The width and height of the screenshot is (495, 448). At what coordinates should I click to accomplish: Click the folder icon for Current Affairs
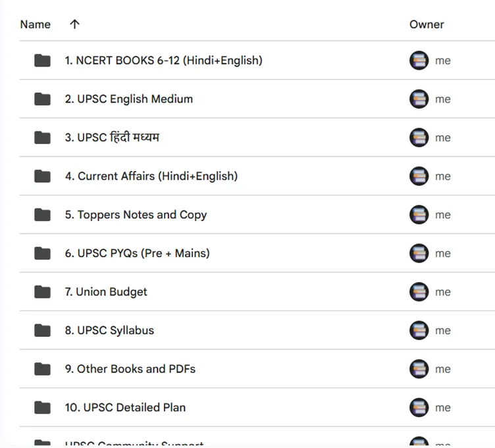43,176
